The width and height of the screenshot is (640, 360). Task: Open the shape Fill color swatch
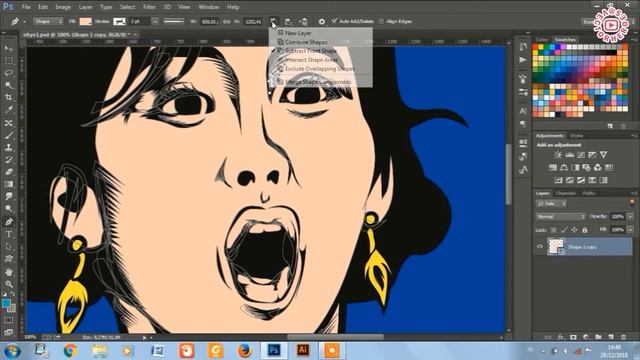pyautogui.click(x=85, y=21)
